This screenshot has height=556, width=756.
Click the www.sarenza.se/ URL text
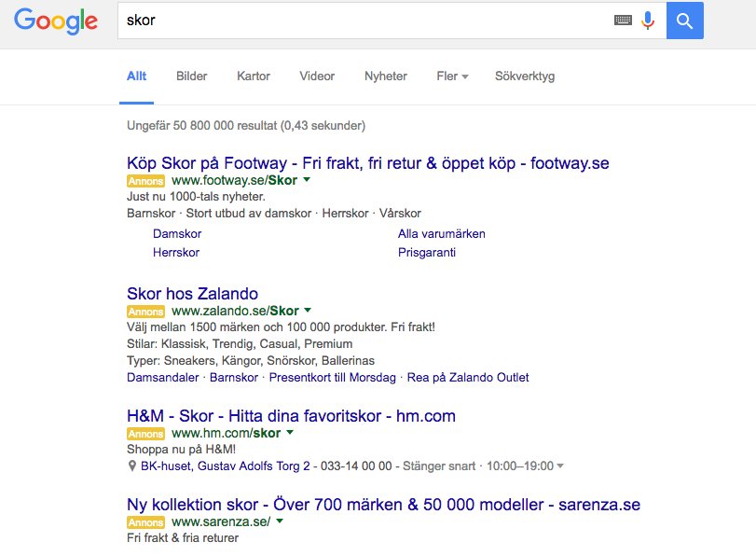point(221,521)
